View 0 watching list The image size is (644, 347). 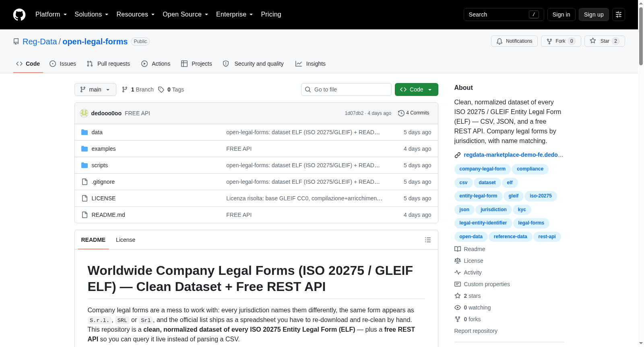[473, 308]
